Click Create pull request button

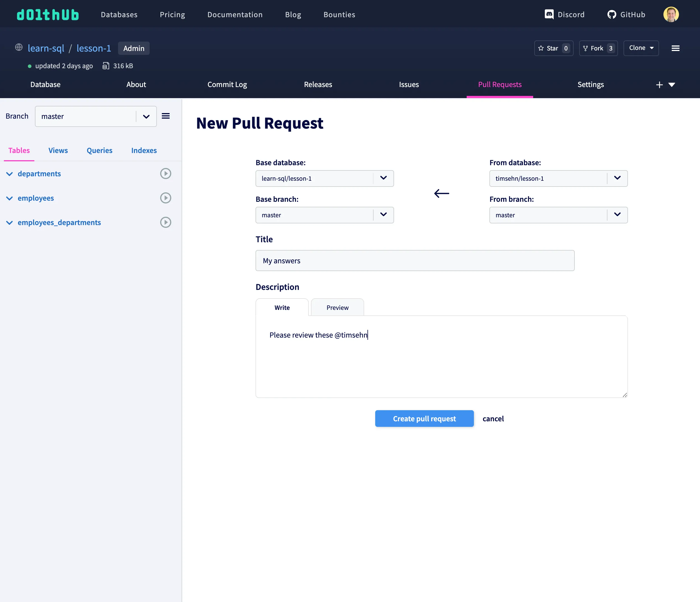tap(424, 419)
